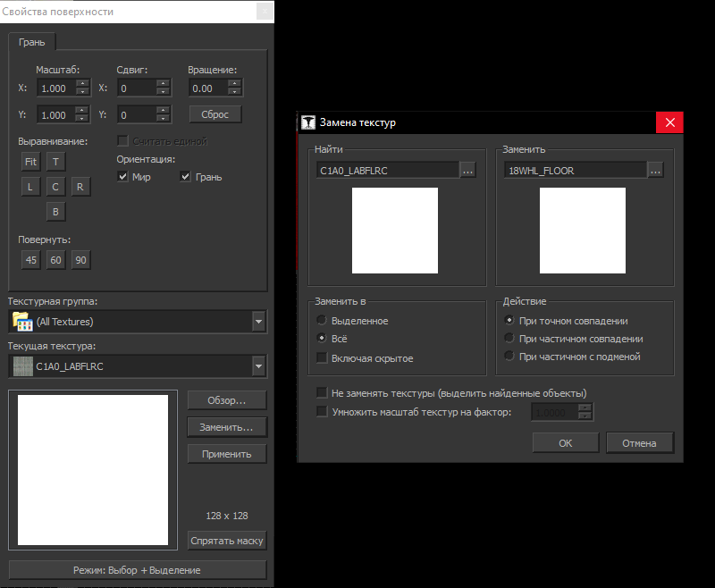The width and height of the screenshot is (715, 588).
Task: Select the Грань tab
Action: tap(32, 42)
